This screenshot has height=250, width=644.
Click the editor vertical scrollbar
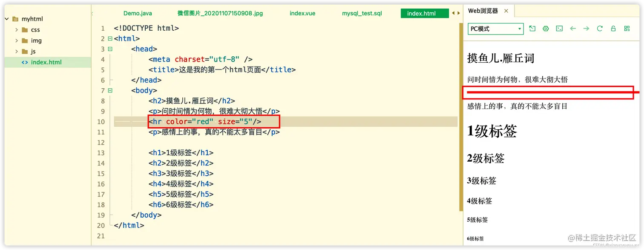pos(461,117)
